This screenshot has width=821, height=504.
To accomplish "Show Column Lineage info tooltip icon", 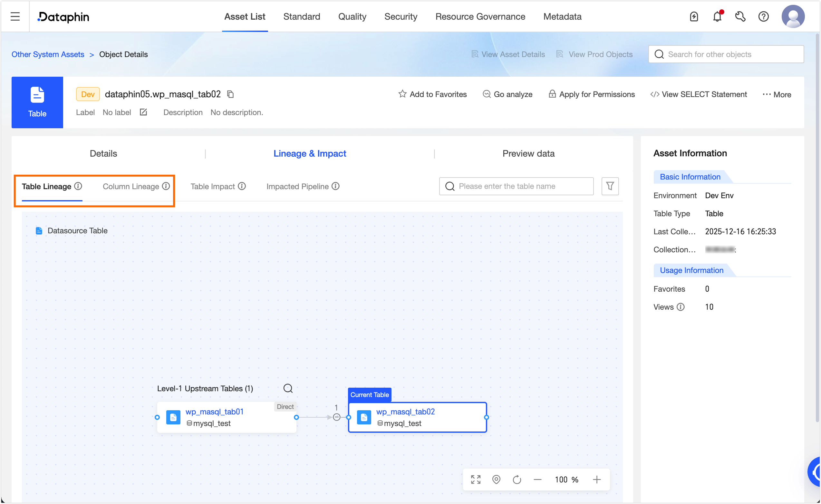I will click(x=166, y=186).
